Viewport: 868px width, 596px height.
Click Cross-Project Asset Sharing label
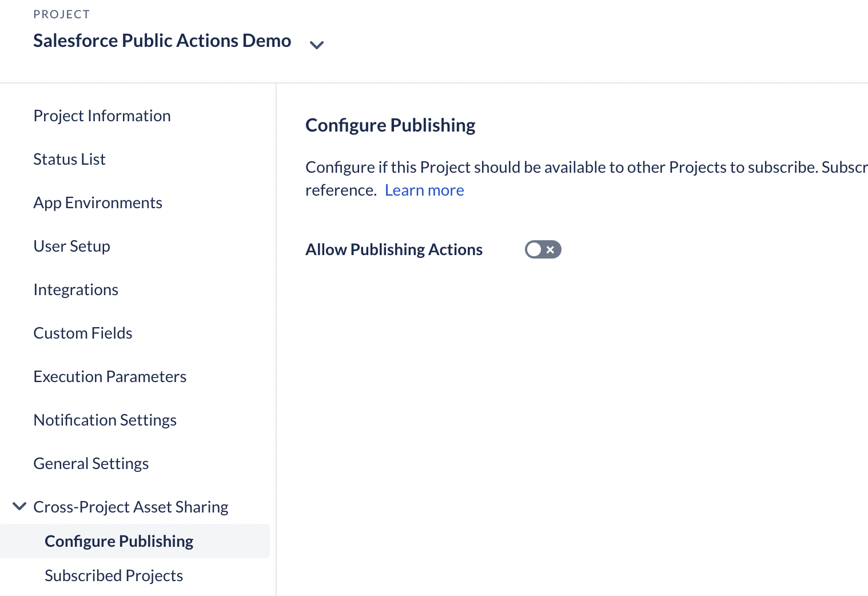[131, 507]
